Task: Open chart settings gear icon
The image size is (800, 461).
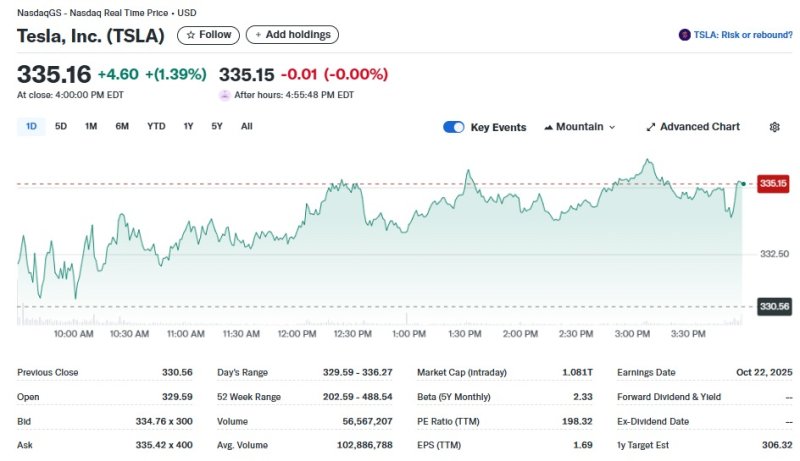Action: pyautogui.click(x=774, y=127)
